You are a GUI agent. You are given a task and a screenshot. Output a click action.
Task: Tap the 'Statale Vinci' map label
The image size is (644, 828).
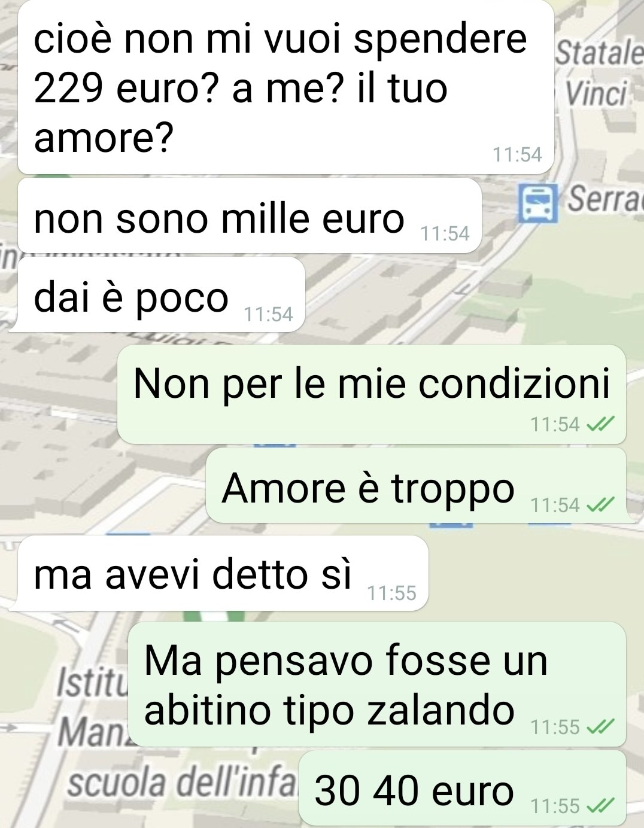(599, 74)
